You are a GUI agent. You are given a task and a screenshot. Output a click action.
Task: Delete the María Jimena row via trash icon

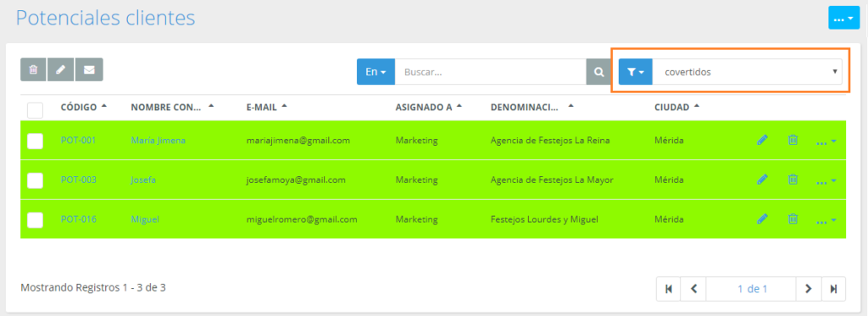click(x=793, y=141)
